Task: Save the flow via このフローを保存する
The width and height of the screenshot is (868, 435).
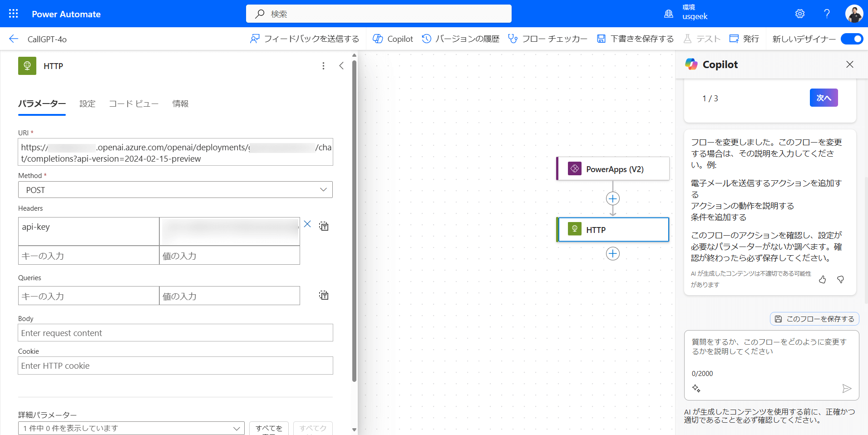Action: [814, 319]
